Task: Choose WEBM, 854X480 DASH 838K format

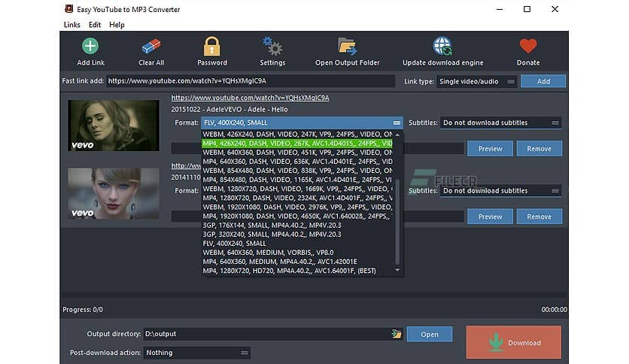Action: [x=297, y=171]
